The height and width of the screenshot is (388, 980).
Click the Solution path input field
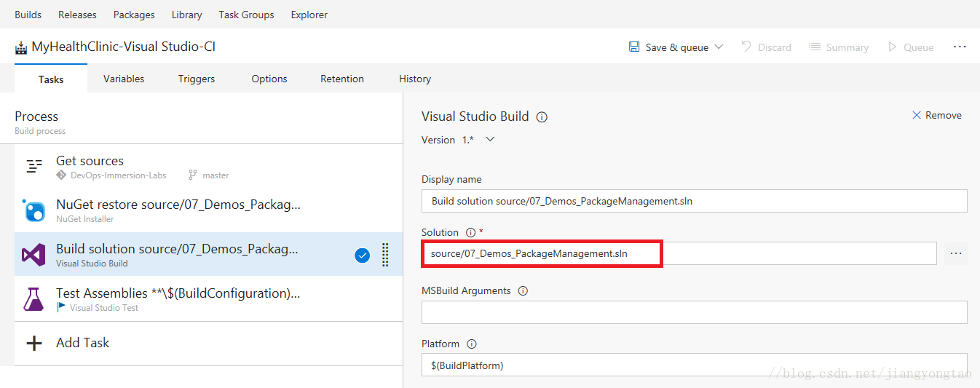pos(679,253)
